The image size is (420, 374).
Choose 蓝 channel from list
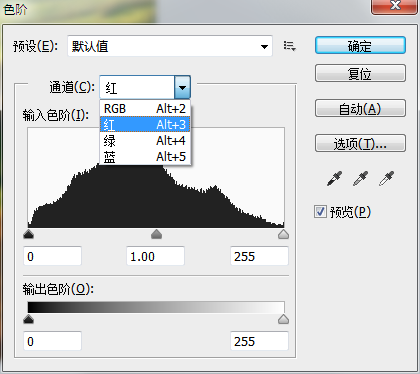pos(145,156)
